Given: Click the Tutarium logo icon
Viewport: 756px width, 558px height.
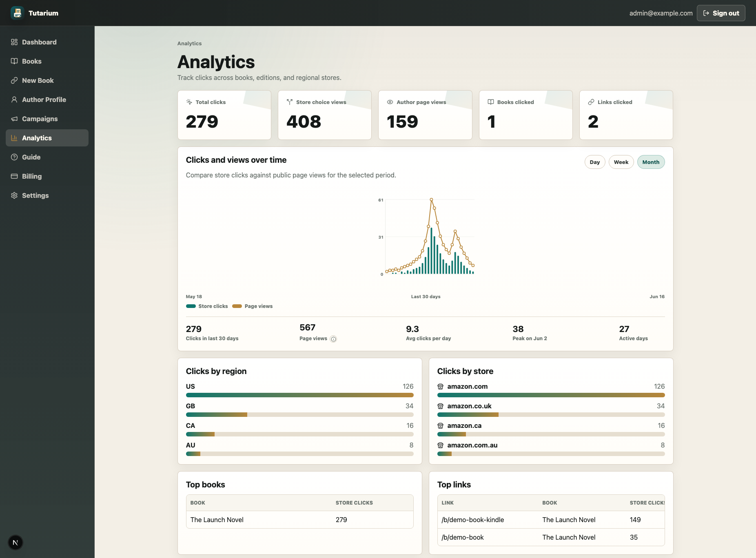Looking at the screenshot, I should 17,13.
